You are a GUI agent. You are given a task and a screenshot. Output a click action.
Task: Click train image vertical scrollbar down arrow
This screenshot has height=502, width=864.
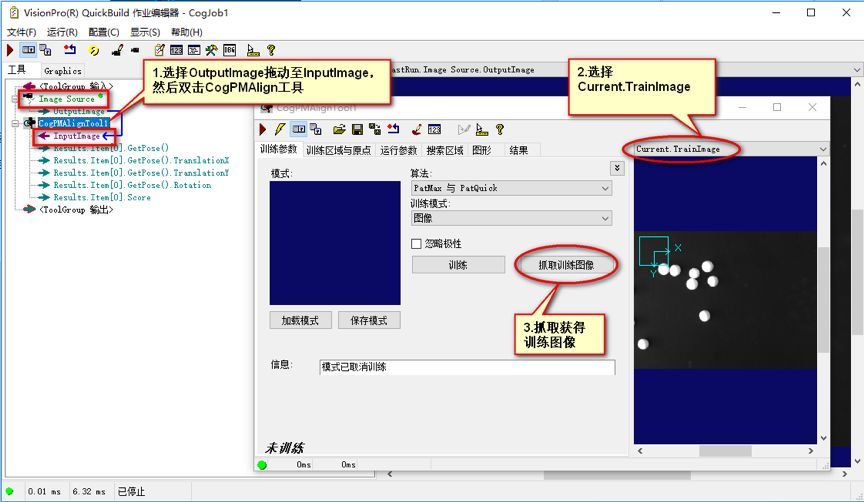pyautogui.click(x=823, y=438)
